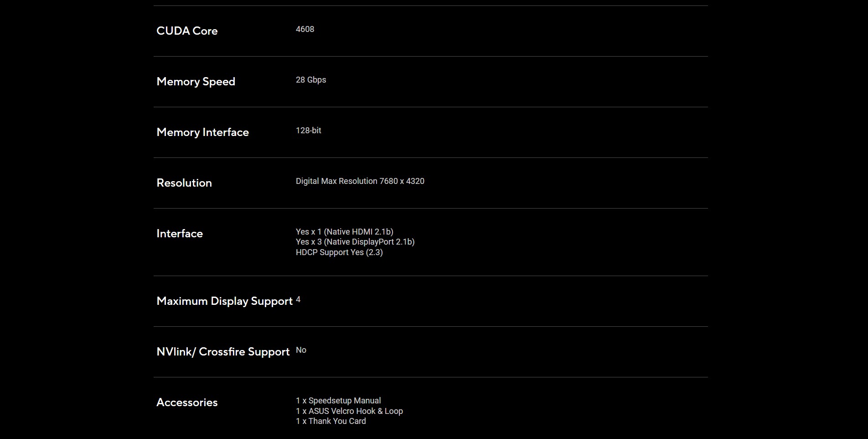Click the HDCP Support Yes (2.3) line

(339, 252)
